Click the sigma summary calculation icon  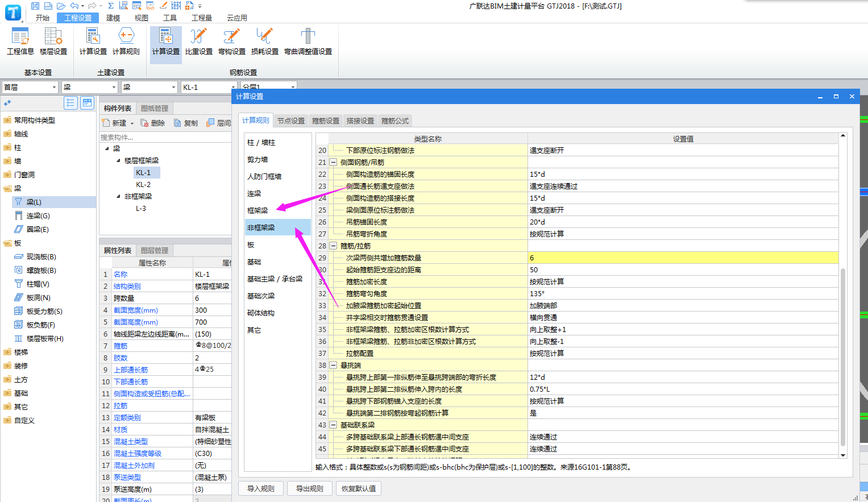tap(110, 6)
